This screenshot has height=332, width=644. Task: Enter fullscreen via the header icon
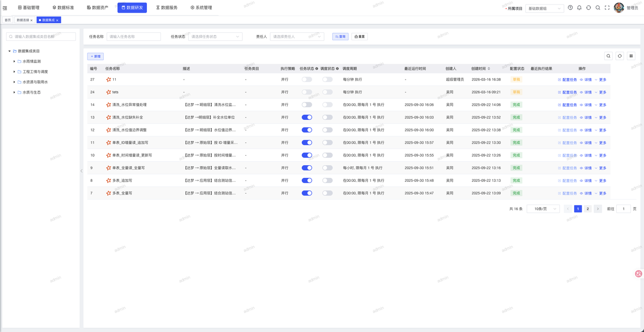coord(607,8)
